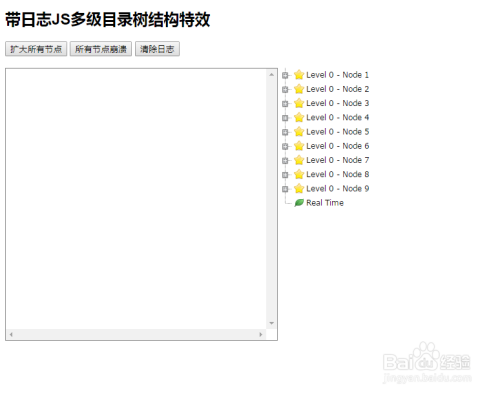Click the green leaf icon of Real Time

tap(299, 203)
